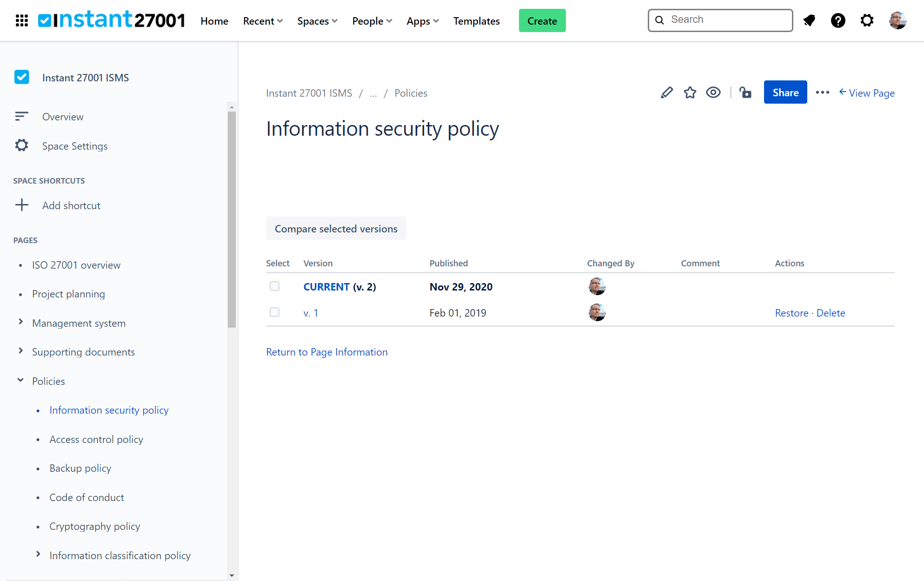Select the CURRENT v. 2 checkbox

(274, 286)
